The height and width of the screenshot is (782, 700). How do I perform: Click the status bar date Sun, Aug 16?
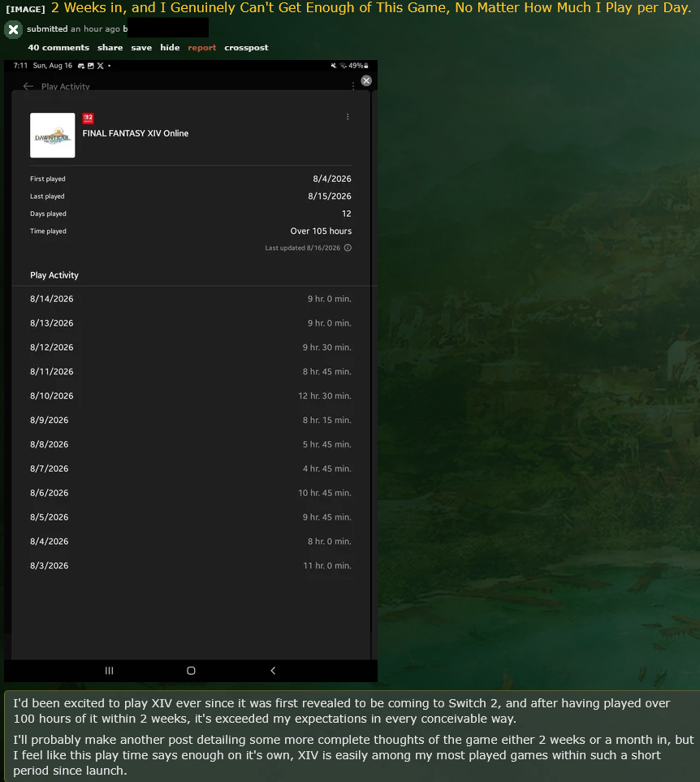[52, 66]
